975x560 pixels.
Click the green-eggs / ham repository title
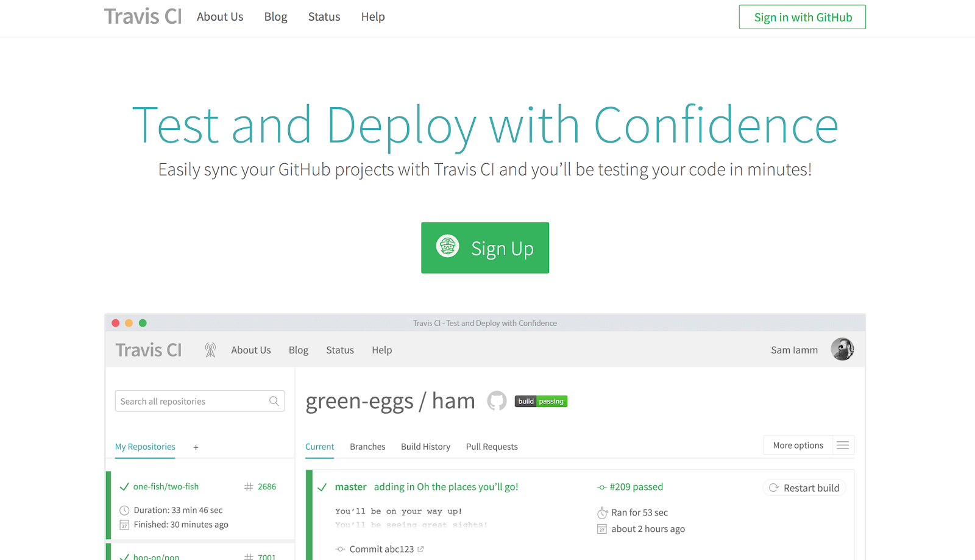390,401
